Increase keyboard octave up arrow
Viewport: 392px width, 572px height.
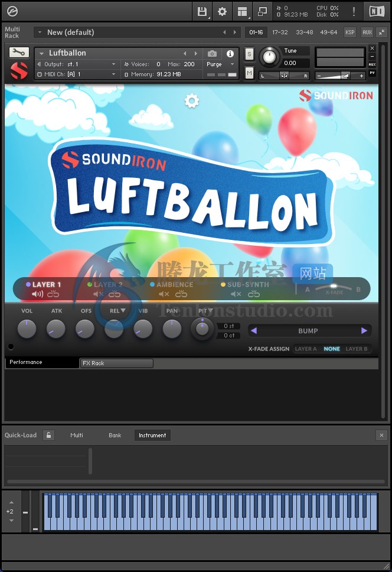pyautogui.click(x=11, y=502)
